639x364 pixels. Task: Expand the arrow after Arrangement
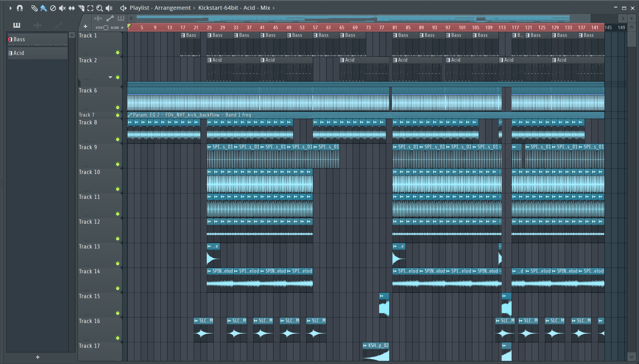(194, 8)
